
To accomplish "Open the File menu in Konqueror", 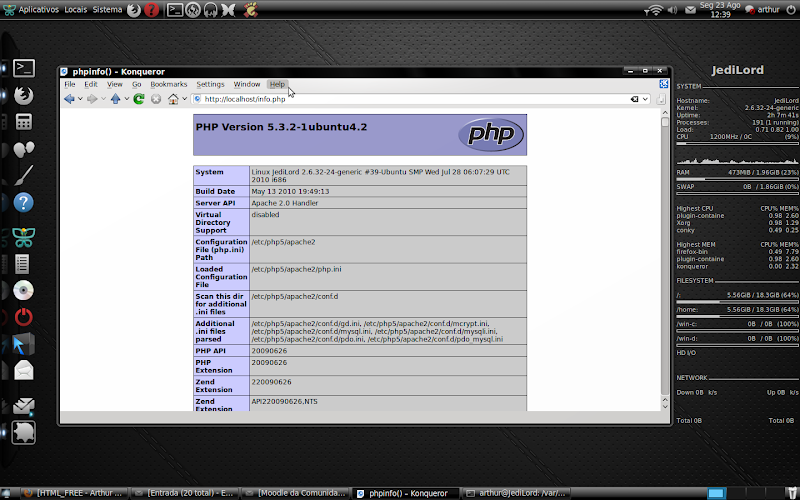I will tap(69, 84).
